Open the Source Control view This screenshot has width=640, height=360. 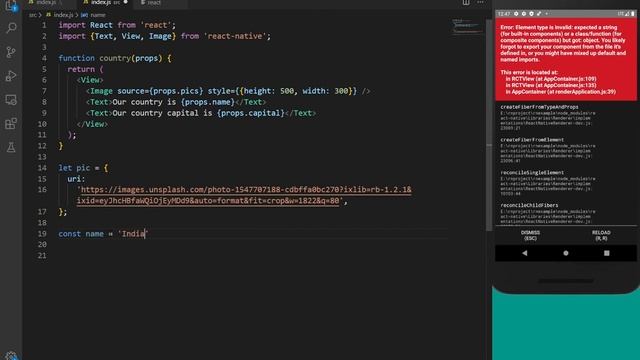pyautogui.click(x=11, y=52)
